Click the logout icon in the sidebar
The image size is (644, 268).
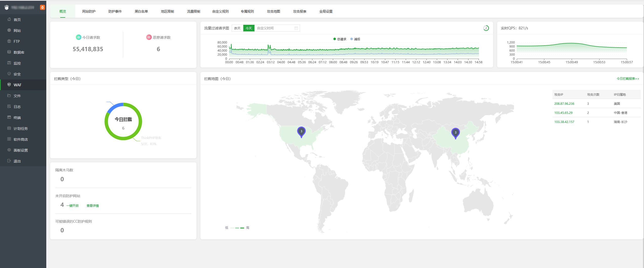9,161
